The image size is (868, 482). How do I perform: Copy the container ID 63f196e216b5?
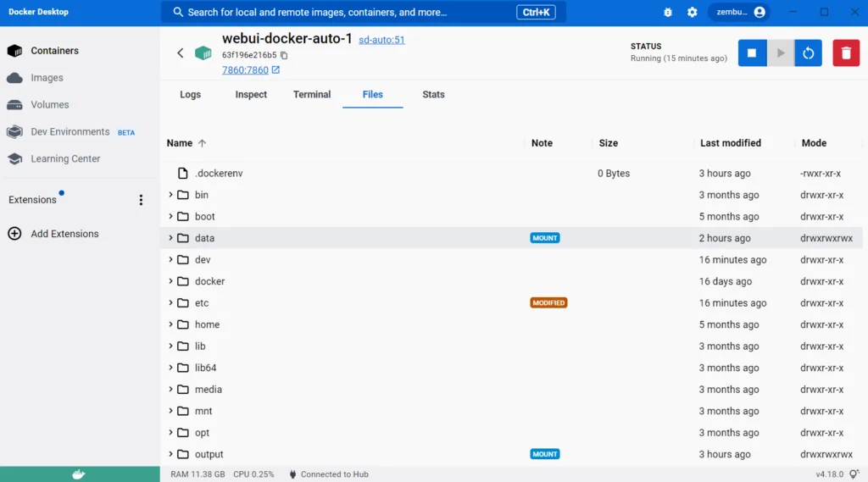pyautogui.click(x=284, y=56)
